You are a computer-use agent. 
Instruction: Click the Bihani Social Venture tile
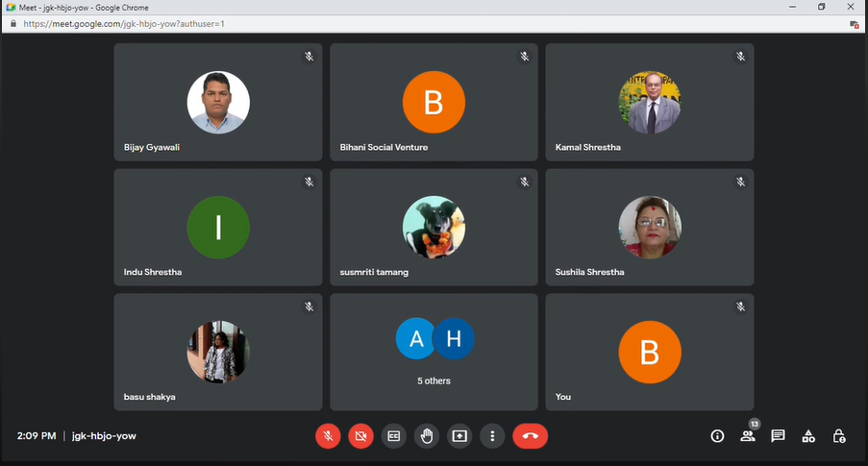coord(434,102)
